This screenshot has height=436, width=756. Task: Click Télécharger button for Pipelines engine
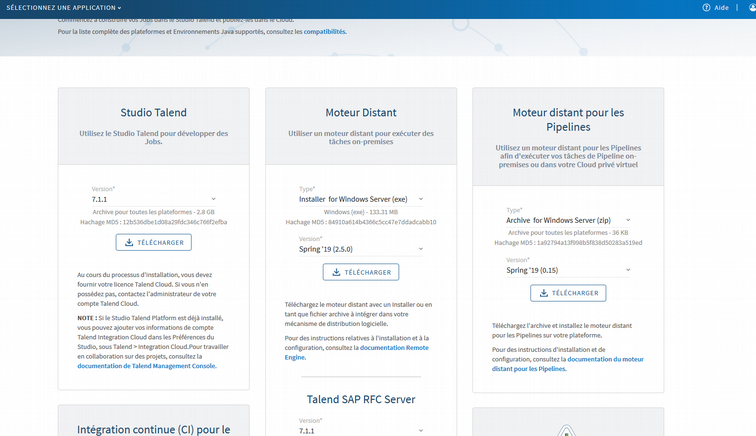click(568, 293)
